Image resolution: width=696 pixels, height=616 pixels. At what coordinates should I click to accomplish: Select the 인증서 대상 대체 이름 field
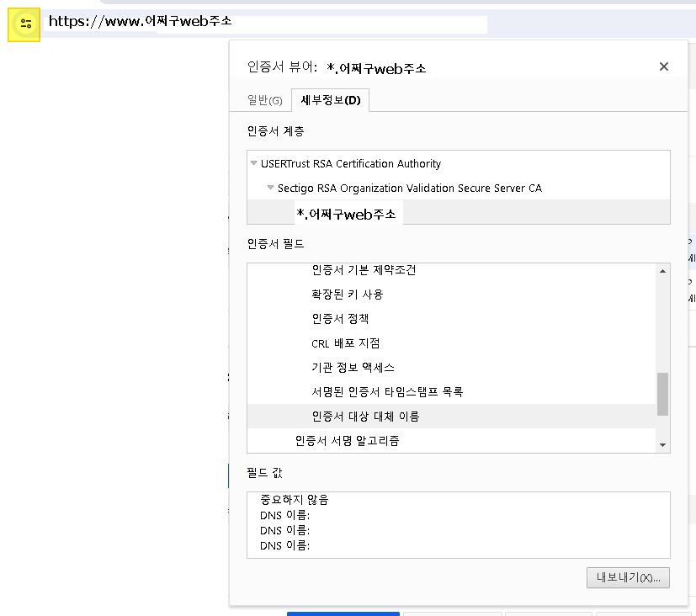[451, 416]
